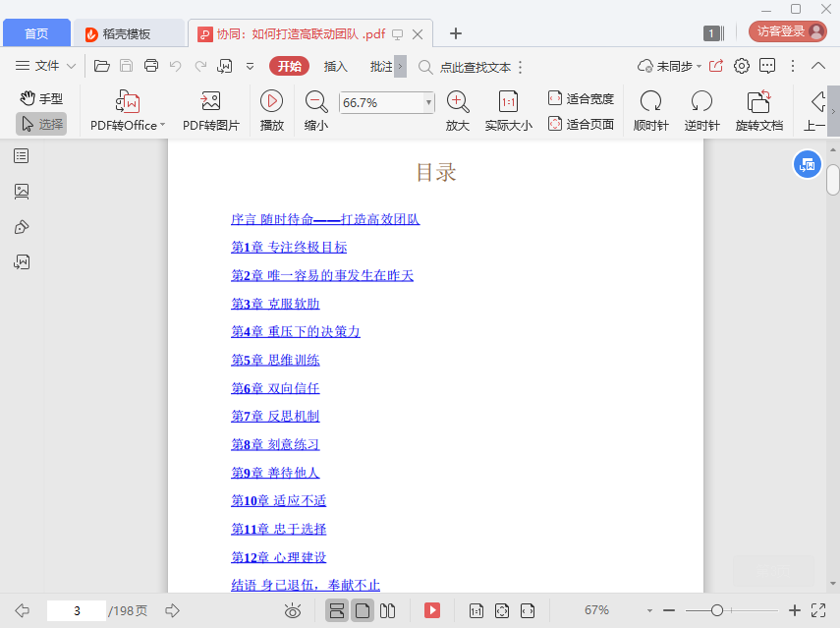Open link 序言 随时待命
This screenshot has height=628, width=840.
click(x=325, y=219)
